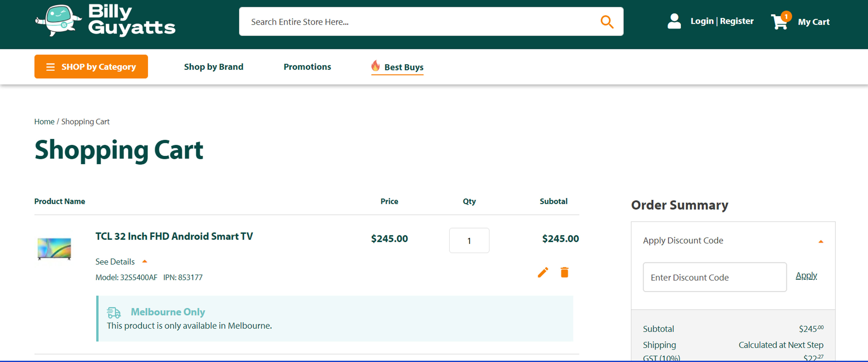Open My Cart link
The image size is (868, 362).
(x=814, y=22)
